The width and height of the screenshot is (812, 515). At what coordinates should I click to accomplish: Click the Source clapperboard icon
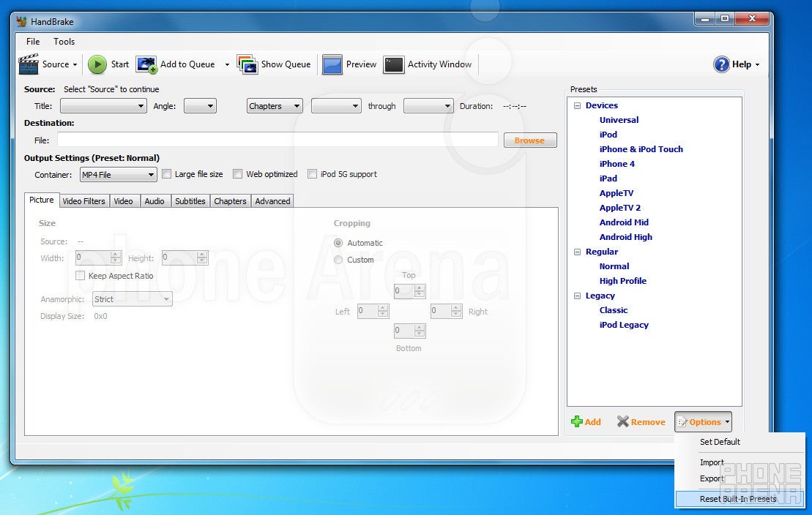pos(29,64)
